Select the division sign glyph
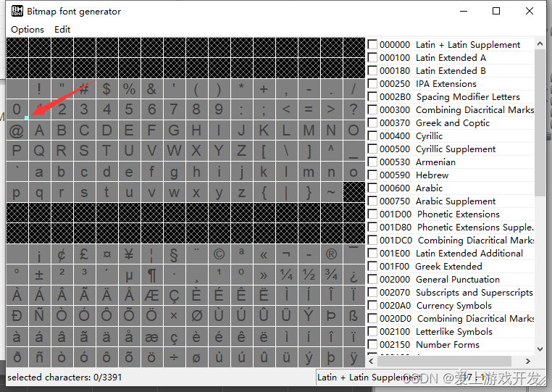552x392 pixels. click(x=175, y=357)
